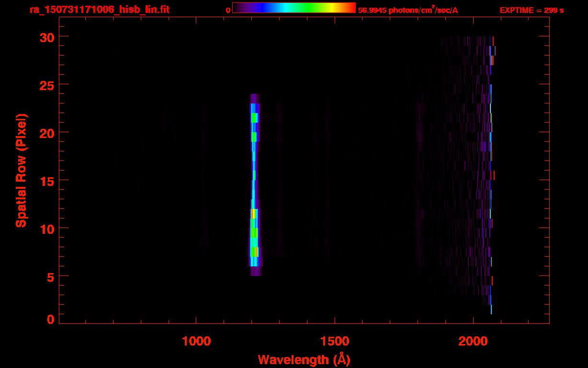This screenshot has height=368, width=588.
Task: Click the y-axis tick label 0
Action: [50, 319]
